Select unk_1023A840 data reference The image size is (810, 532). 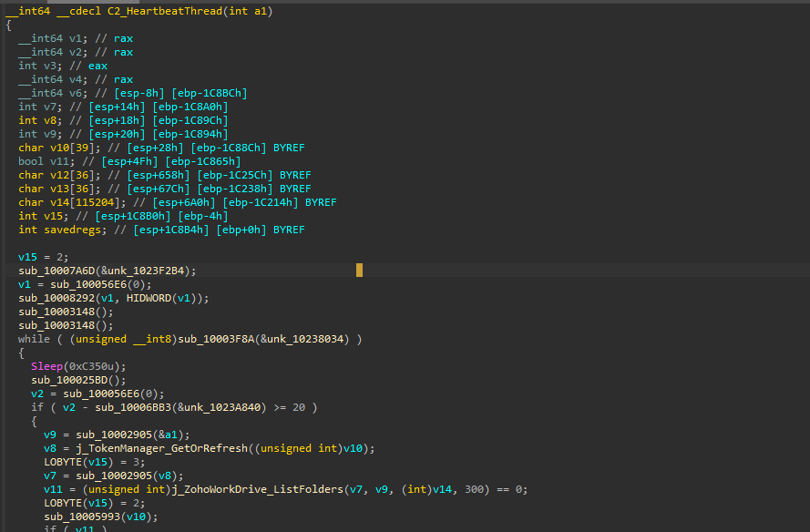pos(222,407)
